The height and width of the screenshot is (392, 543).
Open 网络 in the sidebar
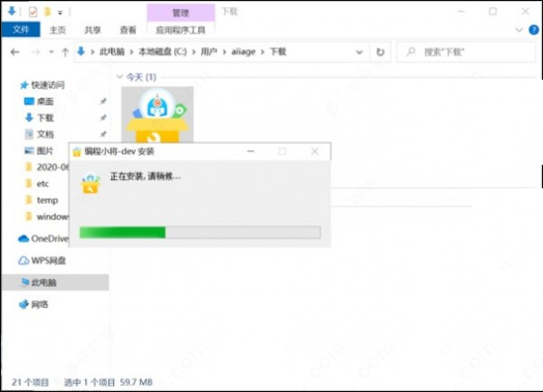pos(34,304)
